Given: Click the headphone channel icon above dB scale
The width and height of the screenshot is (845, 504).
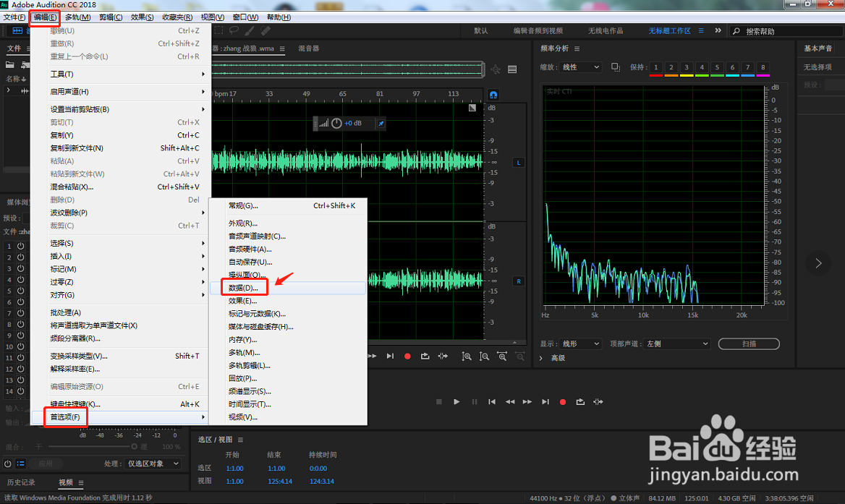Looking at the screenshot, I should tap(493, 95).
